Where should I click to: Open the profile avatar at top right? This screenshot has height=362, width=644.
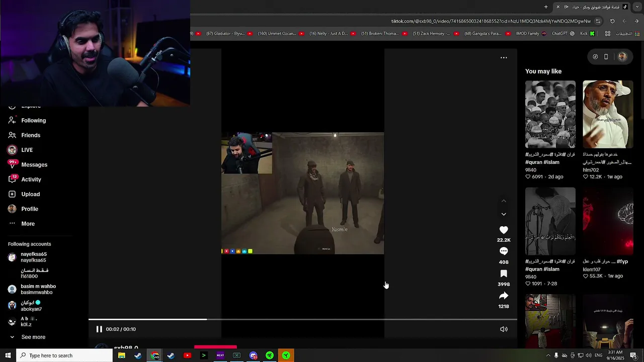click(x=622, y=57)
